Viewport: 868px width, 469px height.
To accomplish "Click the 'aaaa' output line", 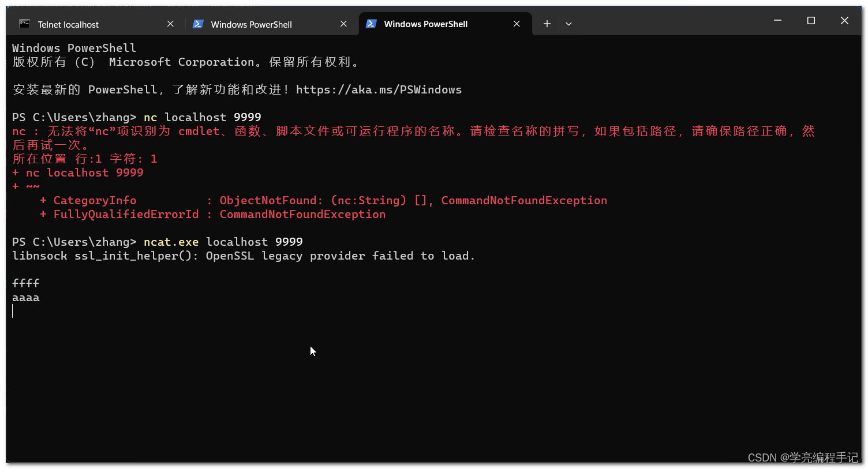I will click(26, 297).
